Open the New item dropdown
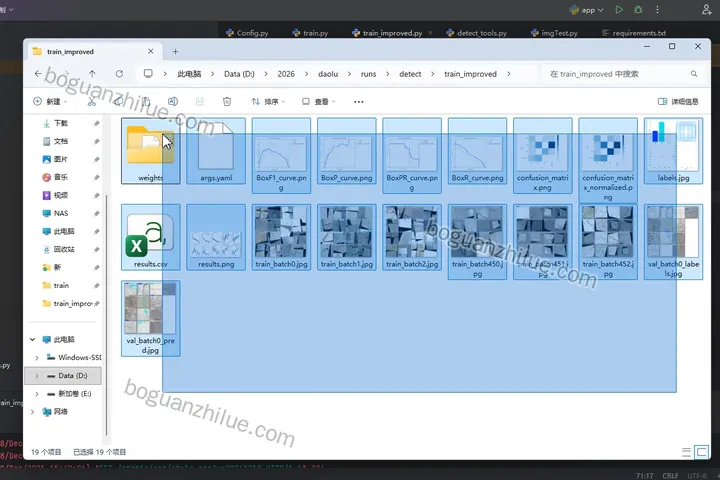The image size is (720, 480). [50, 102]
